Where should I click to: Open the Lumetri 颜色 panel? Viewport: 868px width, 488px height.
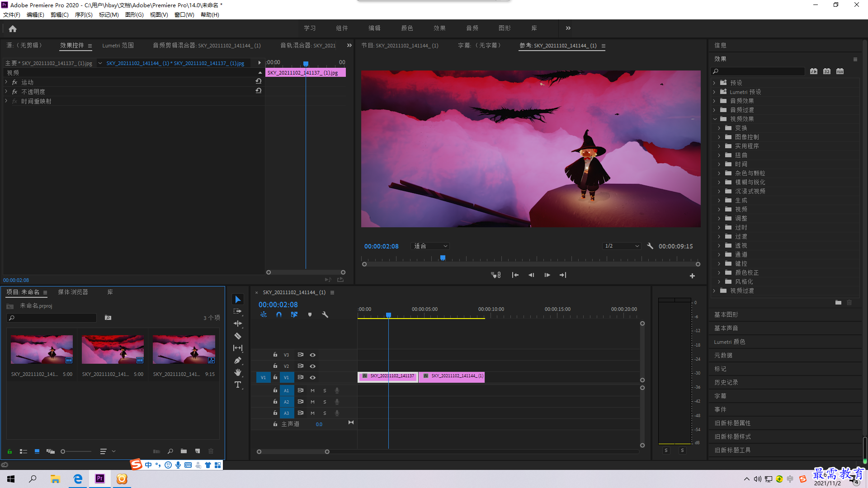point(730,342)
